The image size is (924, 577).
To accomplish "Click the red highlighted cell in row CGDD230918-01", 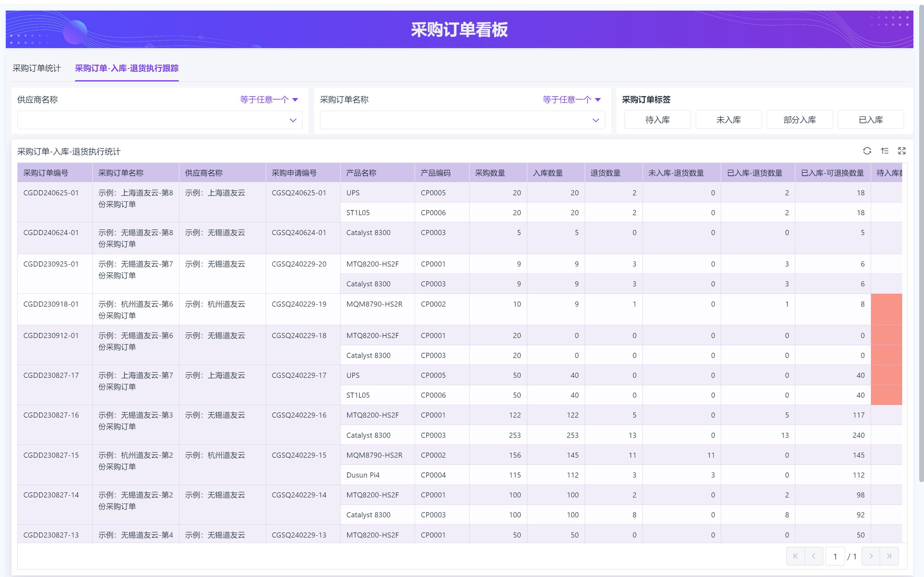I will [886, 309].
